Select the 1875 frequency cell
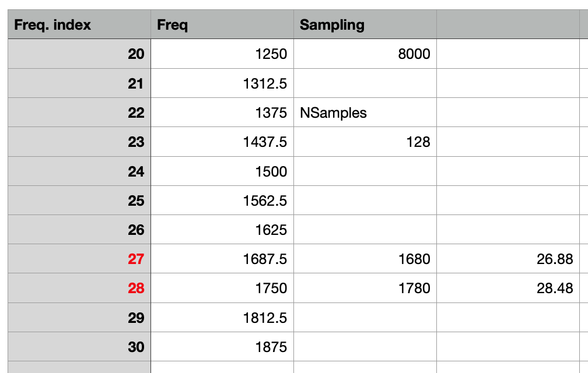The image size is (588, 373). tap(222, 347)
